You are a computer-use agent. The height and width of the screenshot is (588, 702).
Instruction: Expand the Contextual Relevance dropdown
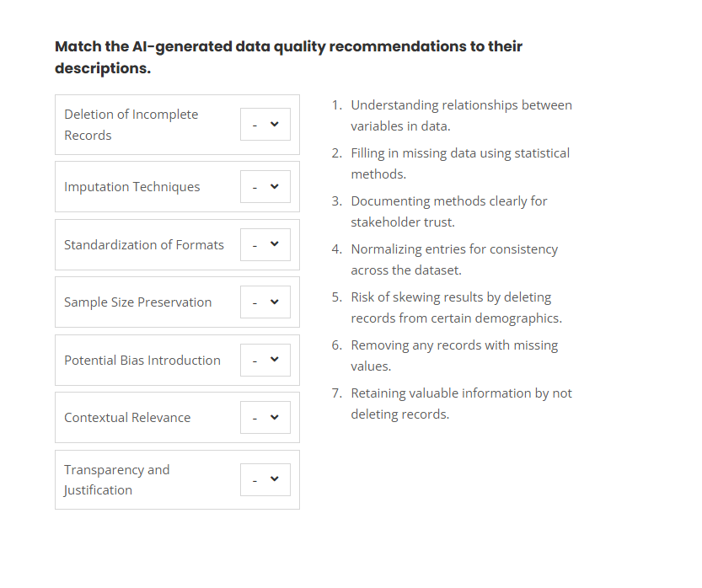coord(265,417)
